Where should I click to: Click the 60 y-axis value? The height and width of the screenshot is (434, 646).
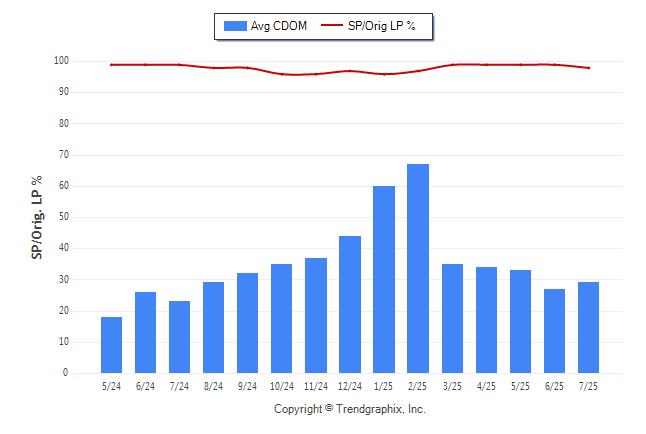pos(64,186)
